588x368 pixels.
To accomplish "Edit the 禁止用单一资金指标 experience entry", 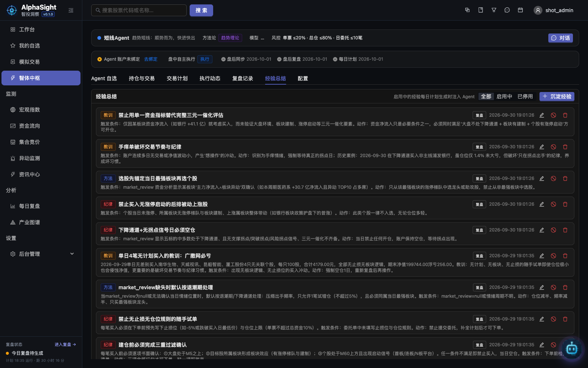I will (x=542, y=115).
